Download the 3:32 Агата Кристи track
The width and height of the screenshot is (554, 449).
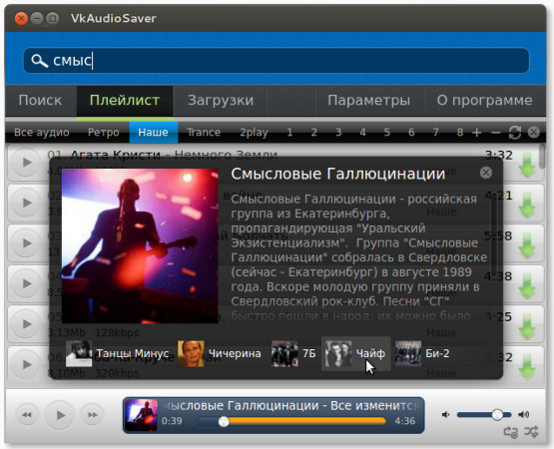coord(527,165)
